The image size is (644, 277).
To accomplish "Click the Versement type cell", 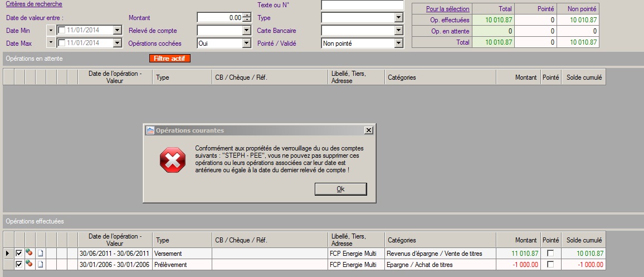I will pos(182,253).
